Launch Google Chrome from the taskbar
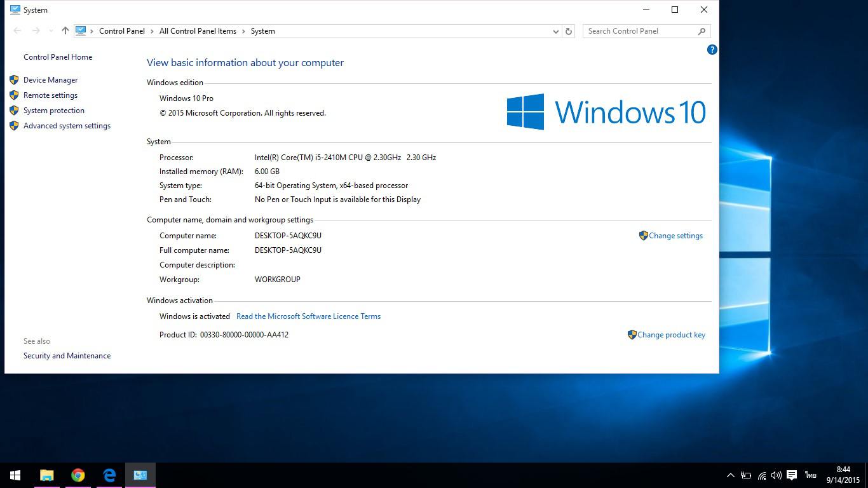Viewport: 868px width, 488px height. point(78,475)
